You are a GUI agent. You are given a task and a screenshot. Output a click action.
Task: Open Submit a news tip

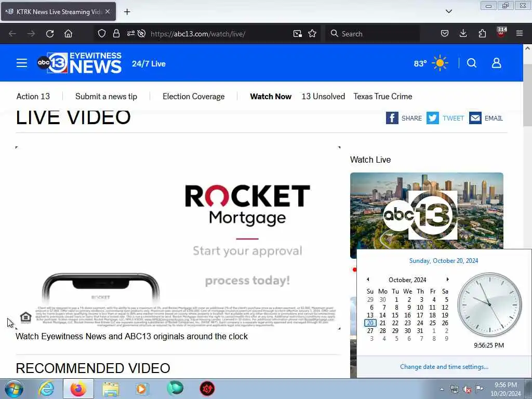106,96
